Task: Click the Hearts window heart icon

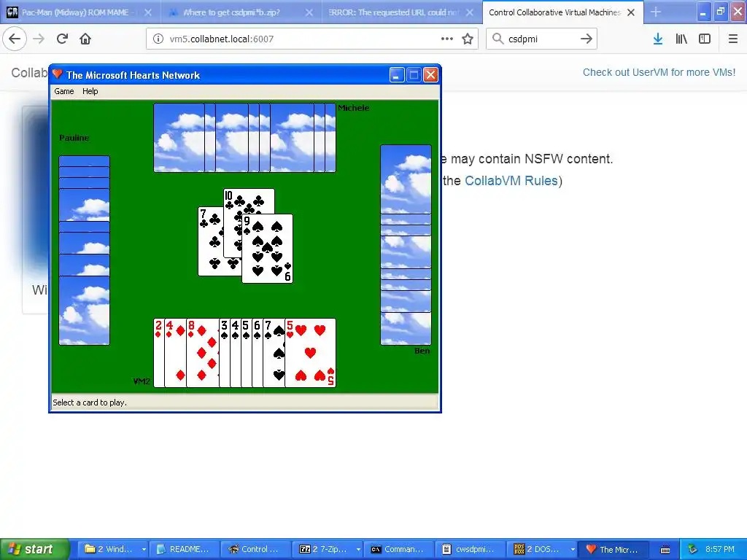Action: point(58,74)
